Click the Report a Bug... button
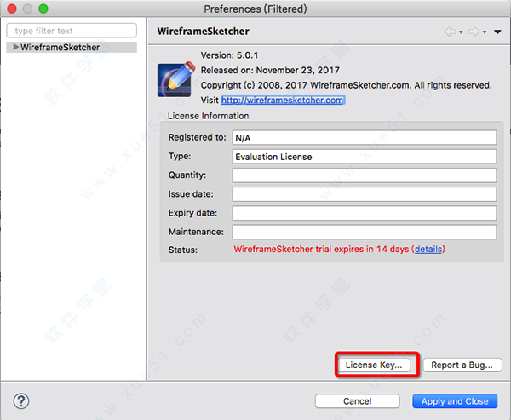The width and height of the screenshot is (511, 420). (x=462, y=365)
